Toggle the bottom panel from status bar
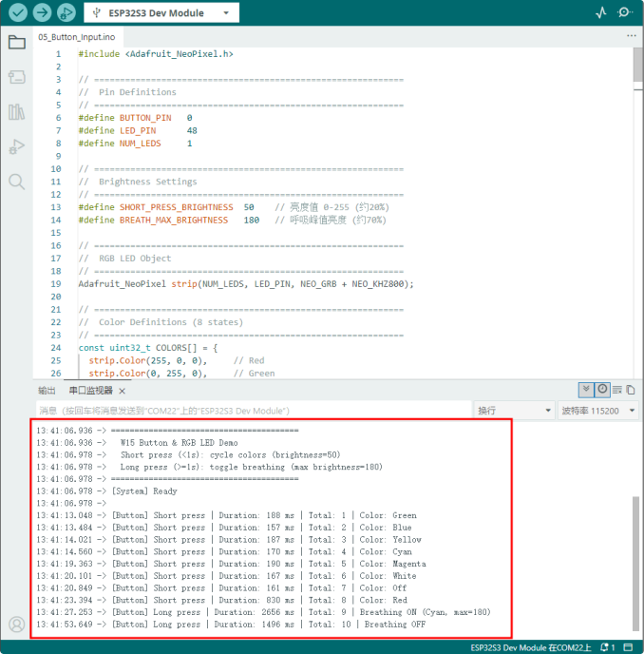 pyautogui.click(x=628, y=647)
